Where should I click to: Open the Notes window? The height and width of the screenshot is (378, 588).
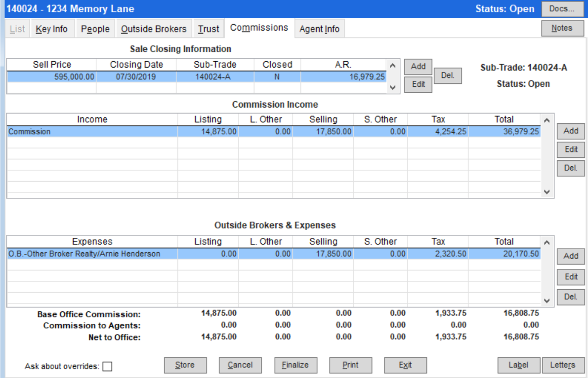tap(562, 28)
